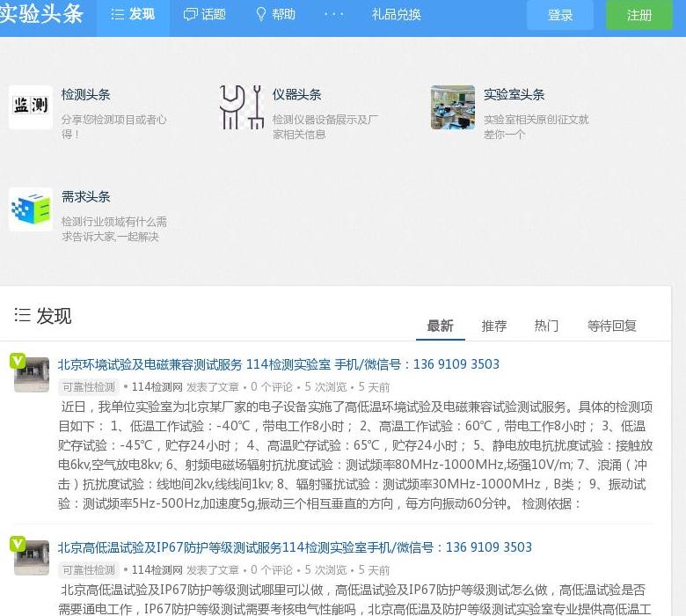Click 检测头条 description 分享您检测项目或者心得
This screenshot has height=616, width=686.
pyautogui.click(x=113, y=127)
